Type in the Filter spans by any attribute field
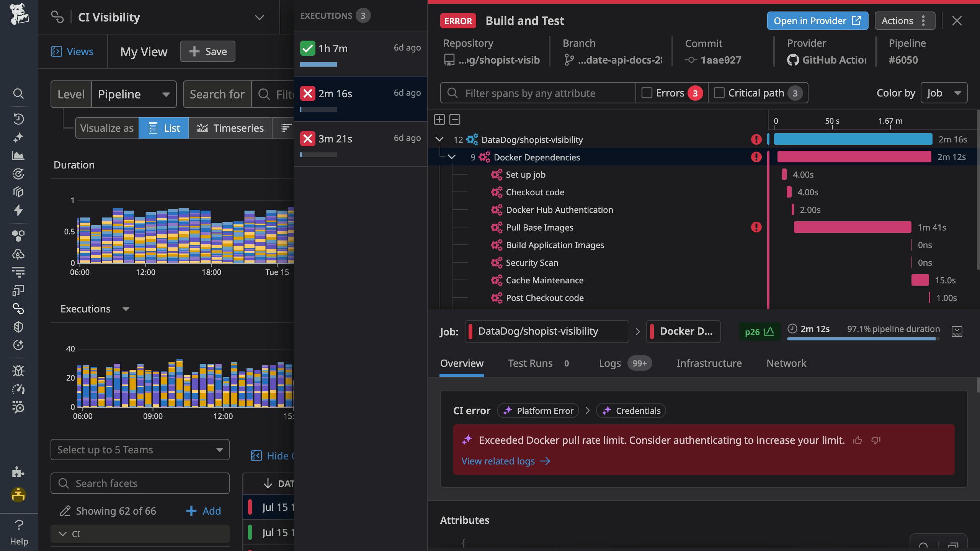 click(536, 93)
